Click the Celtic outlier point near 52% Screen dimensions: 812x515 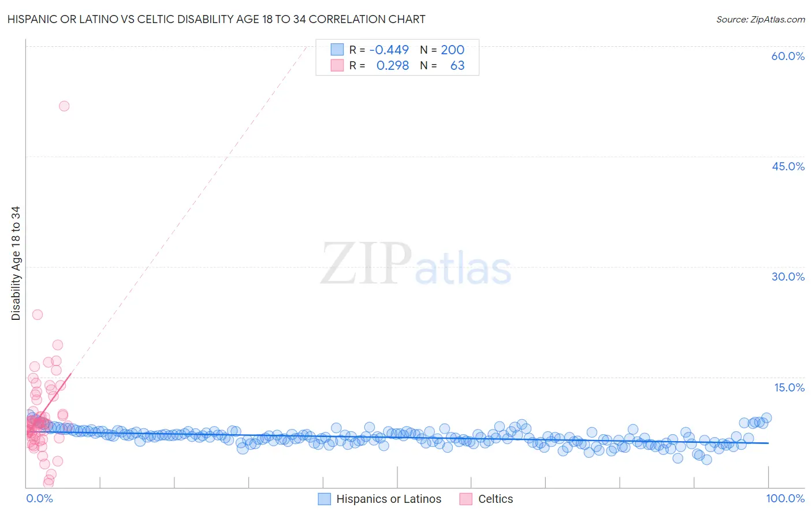(x=64, y=106)
